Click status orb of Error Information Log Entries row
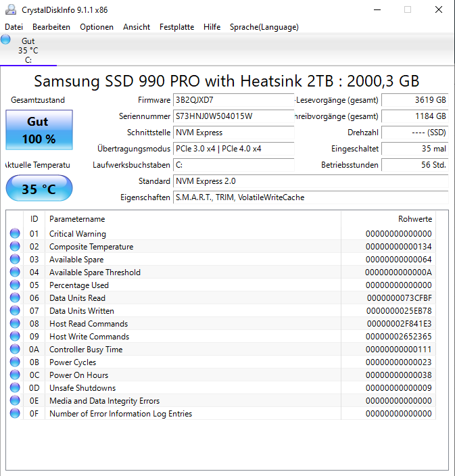The image size is (455, 476). tap(15, 413)
